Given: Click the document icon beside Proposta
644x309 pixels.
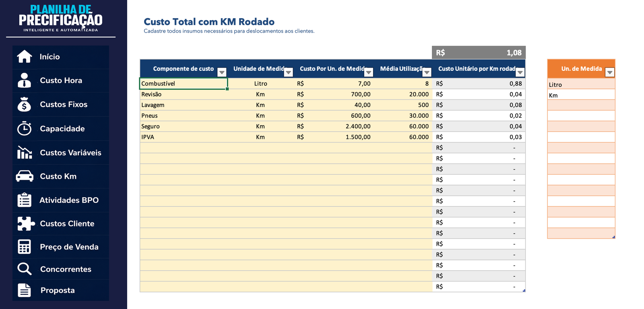Looking at the screenshot, I should [x=25, y=290].
